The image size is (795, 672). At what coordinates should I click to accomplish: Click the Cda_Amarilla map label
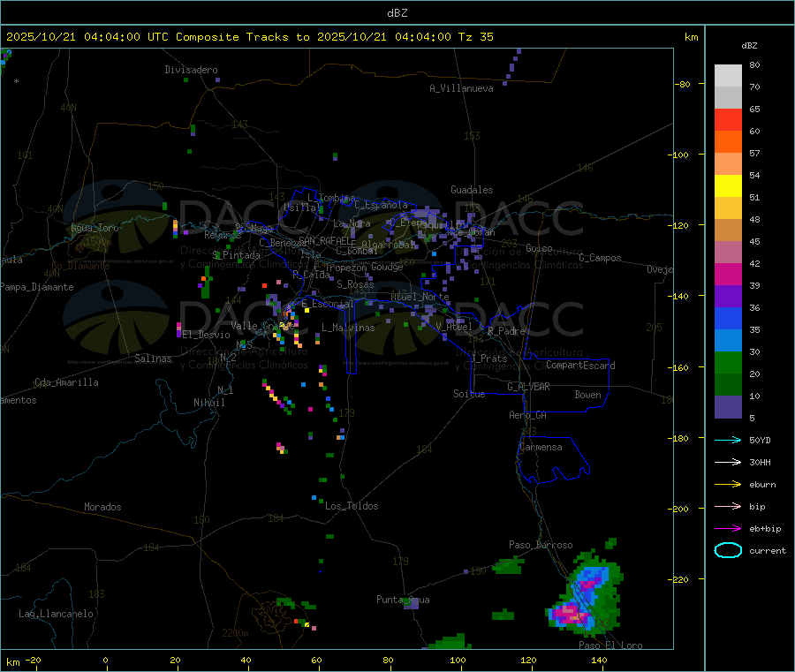point(66,382)
